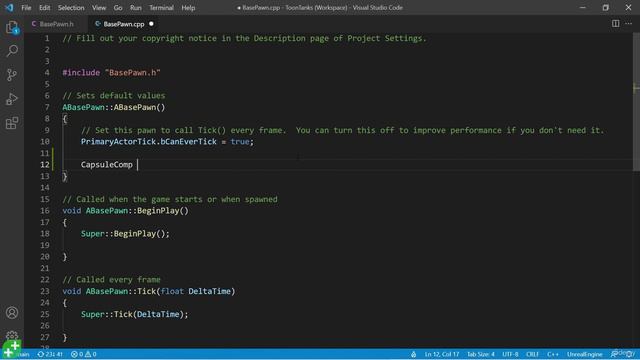Open the Go menu
This screenshot has width=640, height=360.
(118, 8)
